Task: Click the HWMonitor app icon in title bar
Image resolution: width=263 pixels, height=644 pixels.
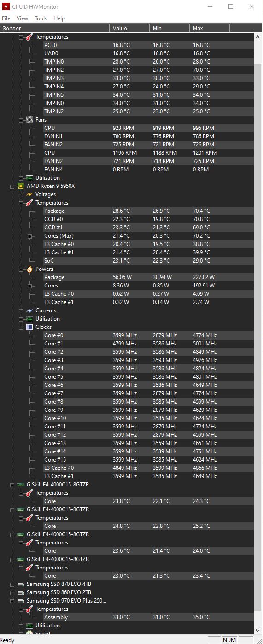Action: [x=6, y=7]
